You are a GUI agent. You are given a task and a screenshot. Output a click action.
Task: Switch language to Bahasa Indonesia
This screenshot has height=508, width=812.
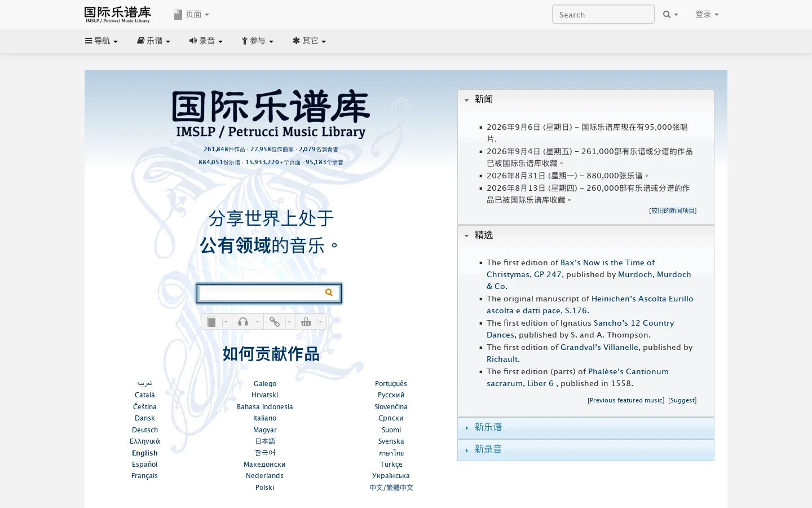tap(265, 407)
